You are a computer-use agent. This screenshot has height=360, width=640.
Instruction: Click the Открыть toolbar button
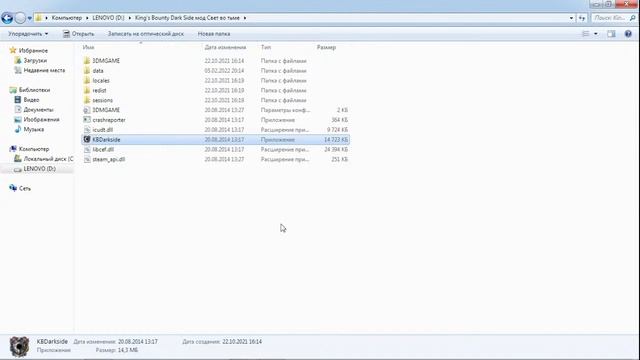[79, 34]
